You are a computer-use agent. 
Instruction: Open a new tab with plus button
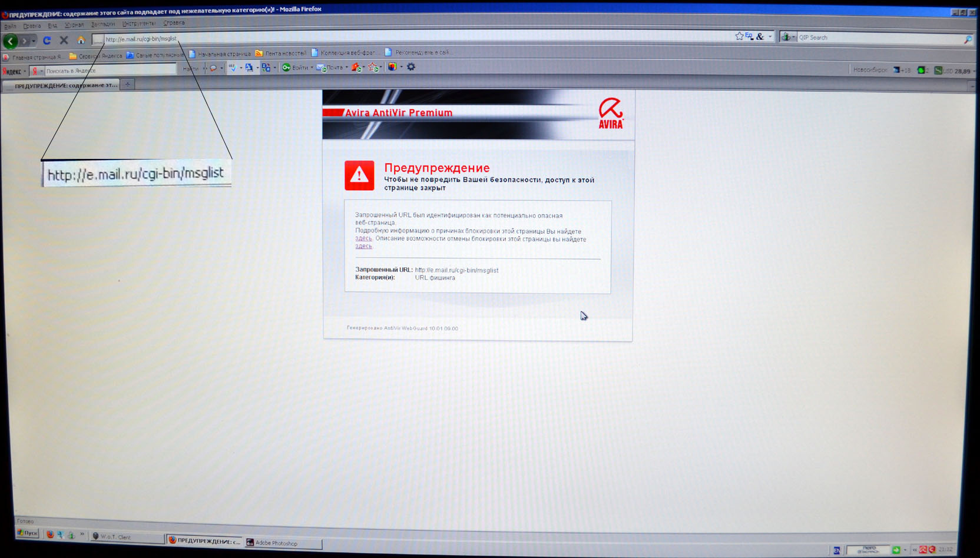pyautogui.click(x=127, y=84)
